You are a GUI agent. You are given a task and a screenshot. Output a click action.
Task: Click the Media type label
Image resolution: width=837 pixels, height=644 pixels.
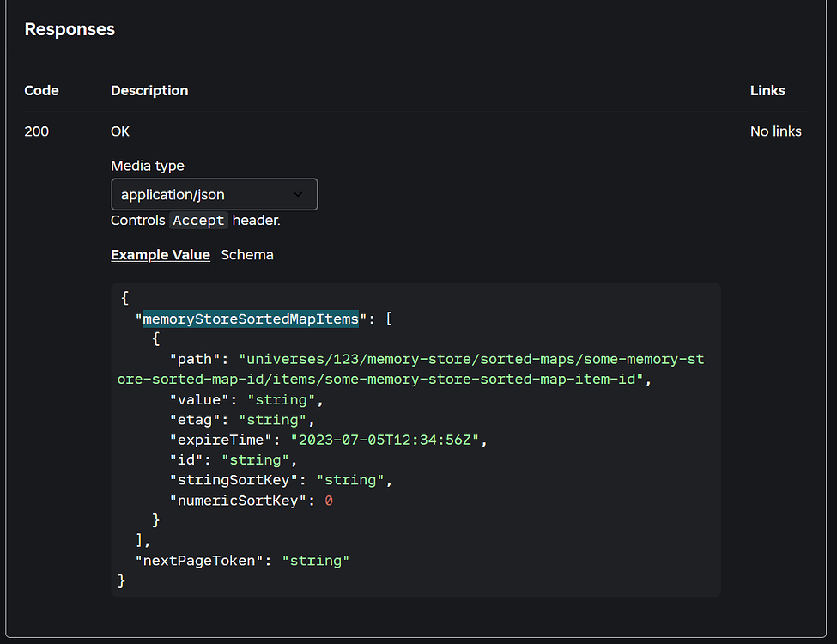click(148, 166)
